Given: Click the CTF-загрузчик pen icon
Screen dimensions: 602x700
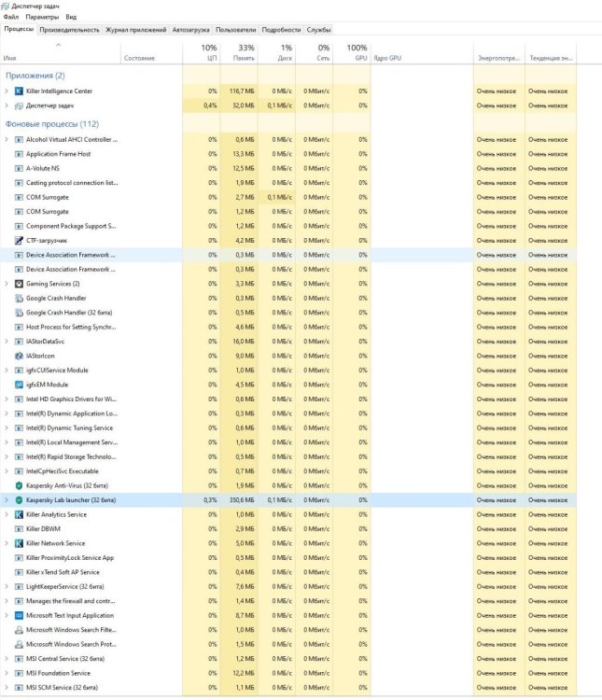Looking at the screenshot, I should click(19, 241).
